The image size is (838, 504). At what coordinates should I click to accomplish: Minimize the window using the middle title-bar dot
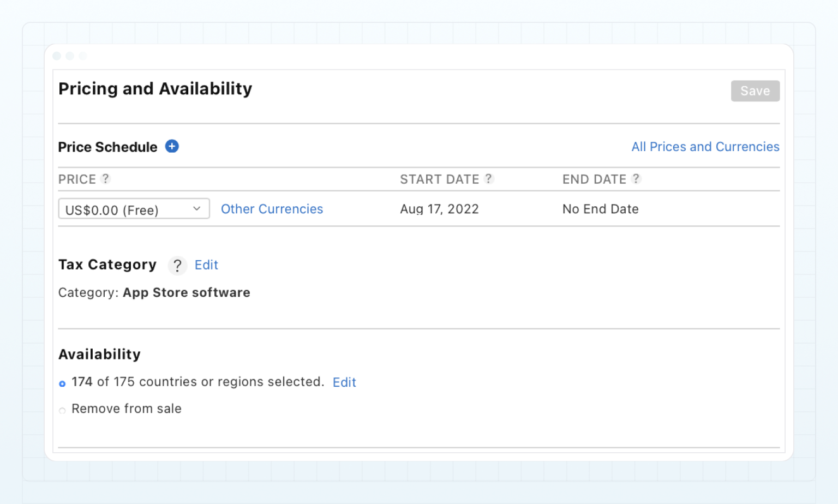(x=70, y=56)
